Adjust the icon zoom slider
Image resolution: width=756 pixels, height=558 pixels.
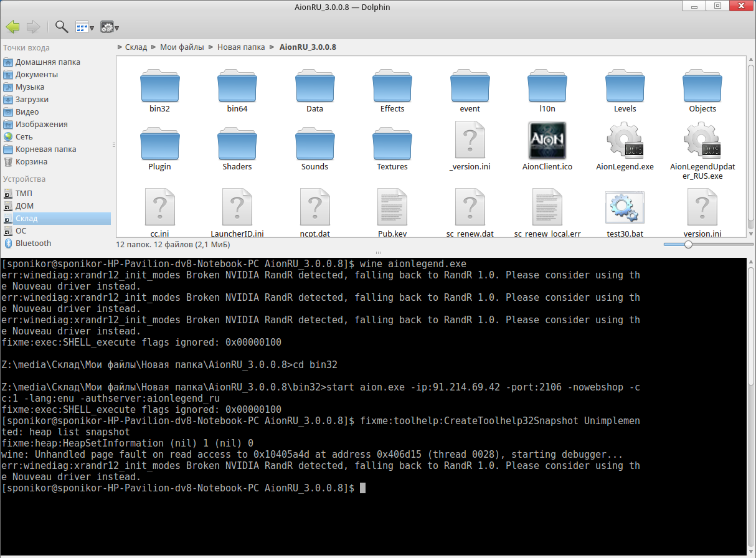coord(688,245)
